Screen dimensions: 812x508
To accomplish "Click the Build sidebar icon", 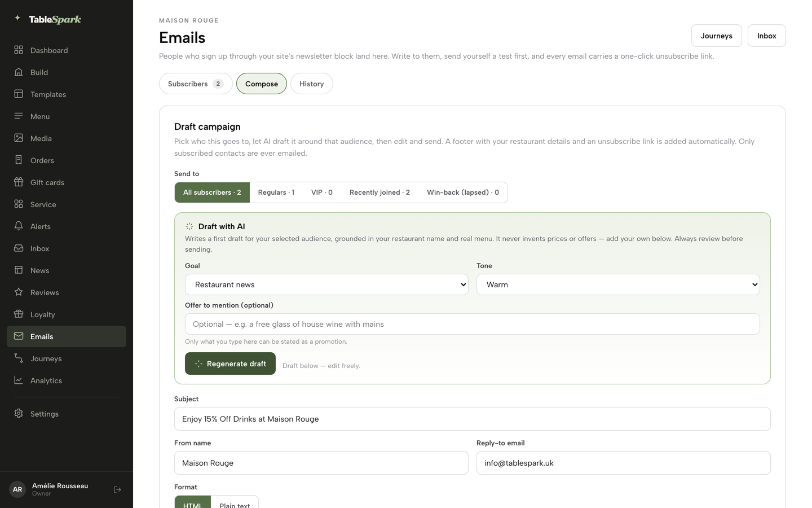I will 19,72.
